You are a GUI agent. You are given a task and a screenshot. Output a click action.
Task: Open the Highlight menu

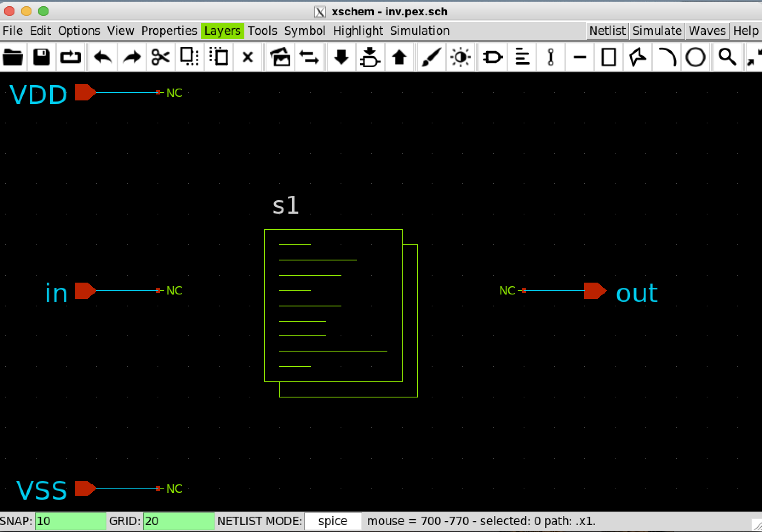pos(358,30)
